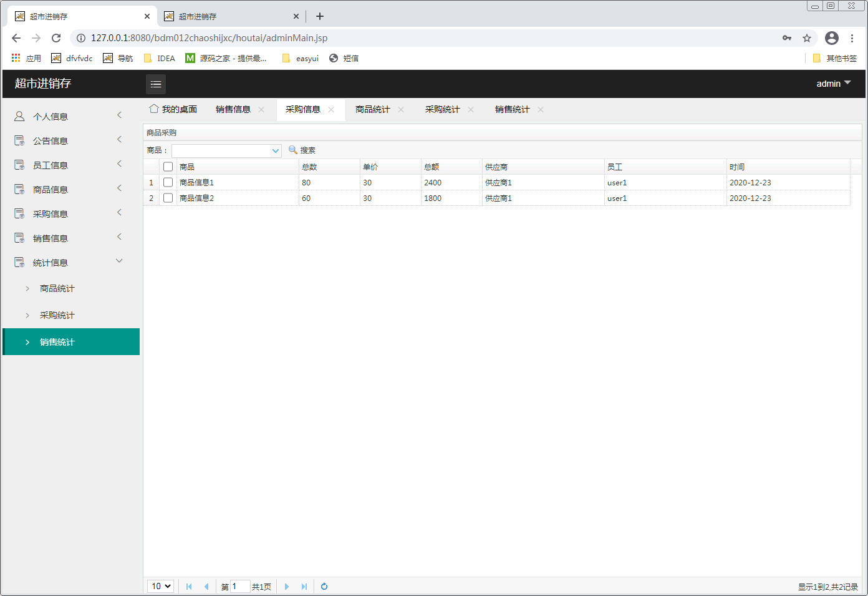
Task: Select the 2400 total cell
Action: (452, 182)
